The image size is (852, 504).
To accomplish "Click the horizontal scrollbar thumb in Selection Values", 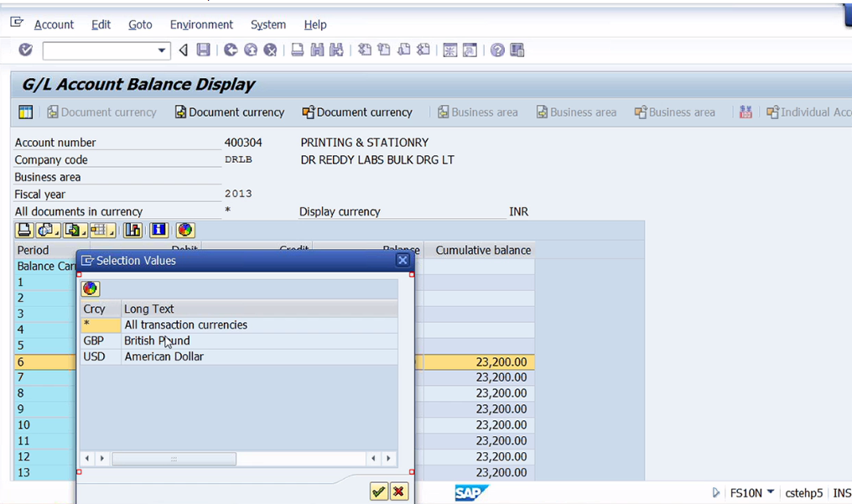I will coord(174,459).
